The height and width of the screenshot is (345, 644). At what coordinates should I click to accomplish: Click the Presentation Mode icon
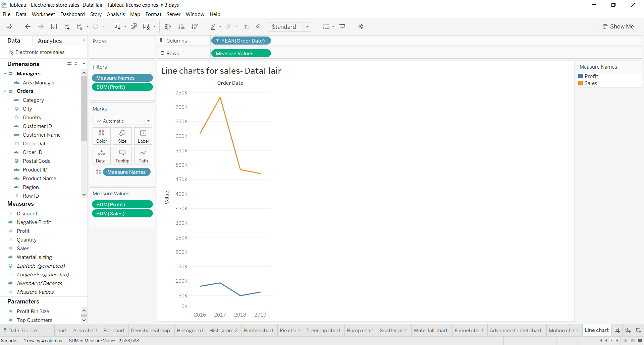pyautogui.click(x=342, y=26)
